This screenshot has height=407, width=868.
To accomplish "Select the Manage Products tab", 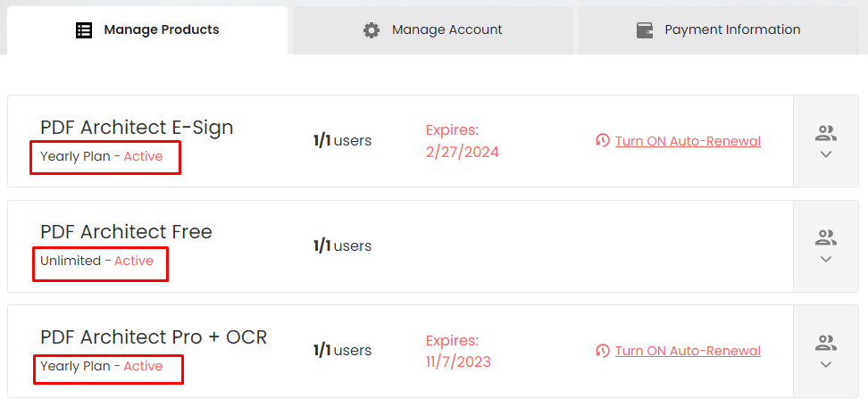I will click(147, 30).
